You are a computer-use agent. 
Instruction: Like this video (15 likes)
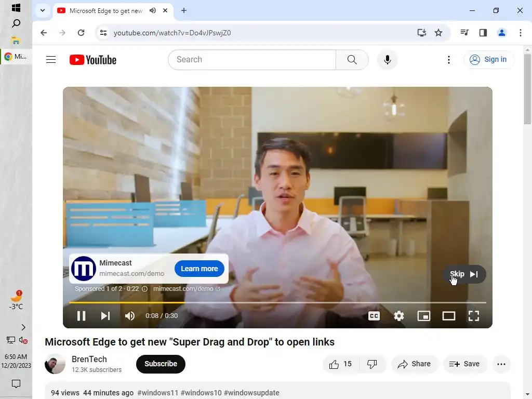point(341,364)
